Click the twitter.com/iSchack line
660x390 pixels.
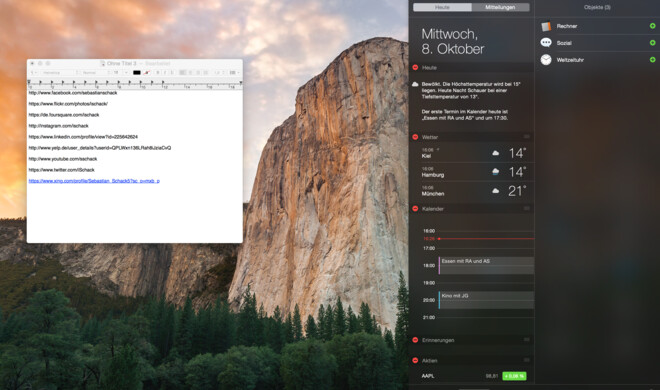pos(61,170)
